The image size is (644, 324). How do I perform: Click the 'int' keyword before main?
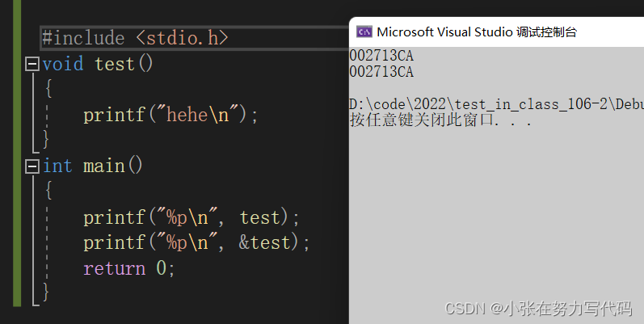click(58, 166)
